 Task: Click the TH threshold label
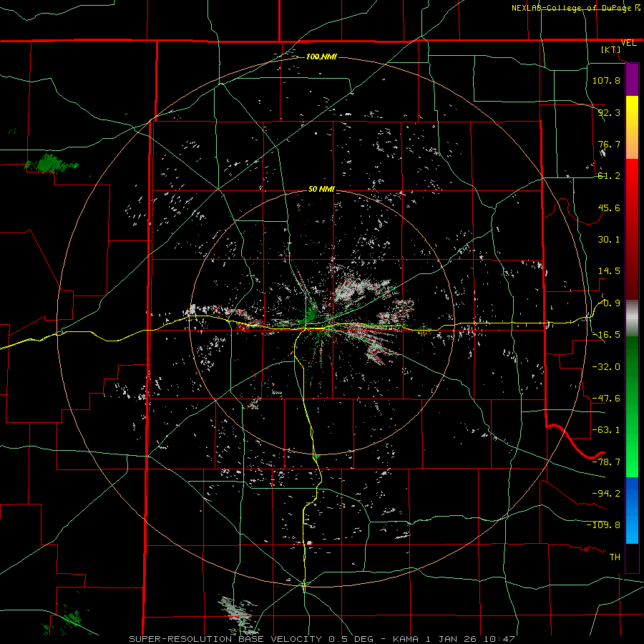click(615, 557)
